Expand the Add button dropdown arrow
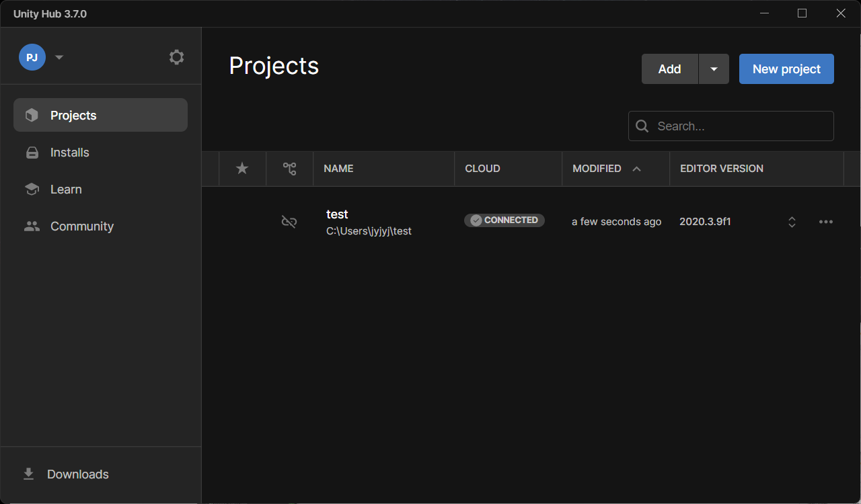This screenshot has width=861, height=504. click(x=714, y=69)
